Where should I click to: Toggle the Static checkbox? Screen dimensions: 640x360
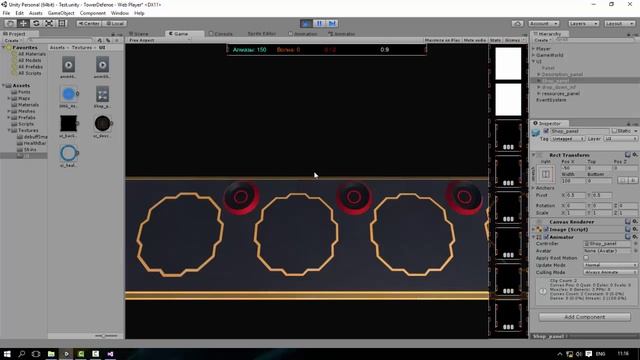(614, 131)
